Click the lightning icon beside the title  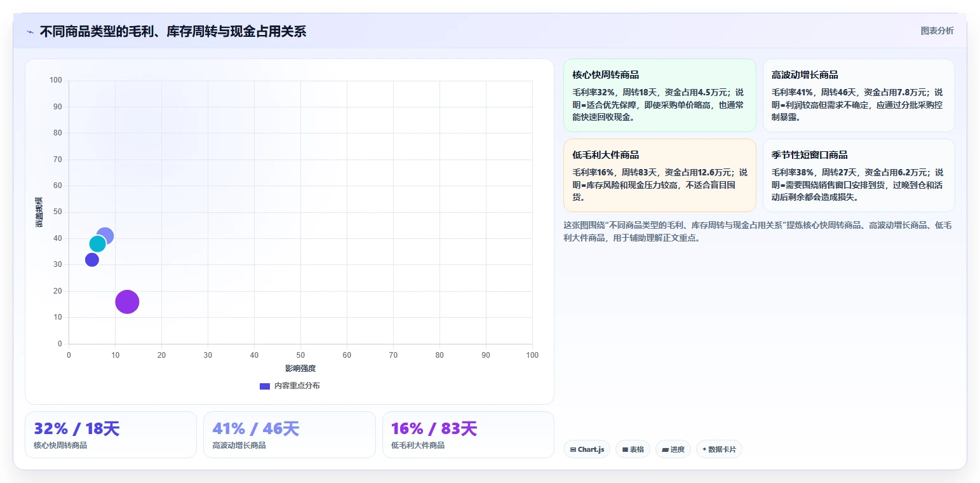click(x=30, y=32)
